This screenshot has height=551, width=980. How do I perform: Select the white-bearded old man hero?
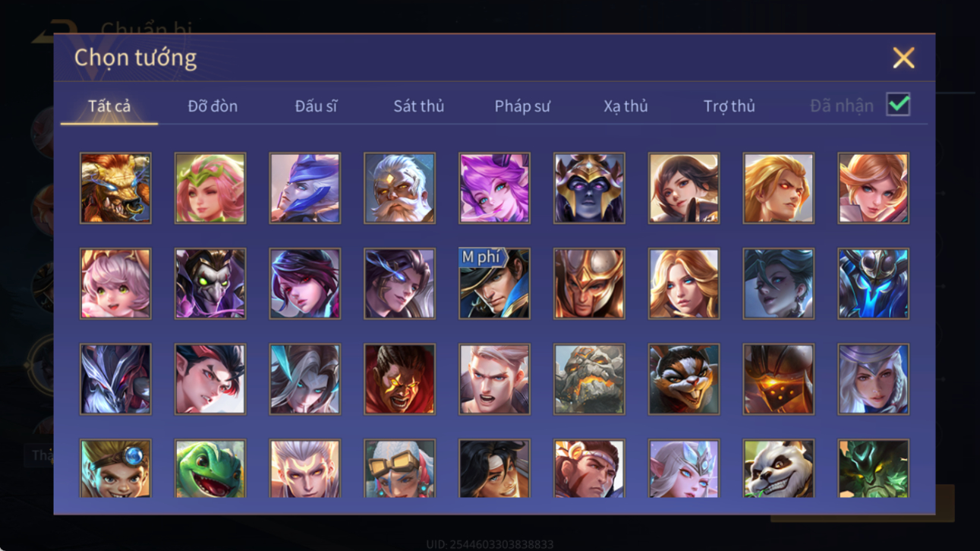[x=399, y=188]
